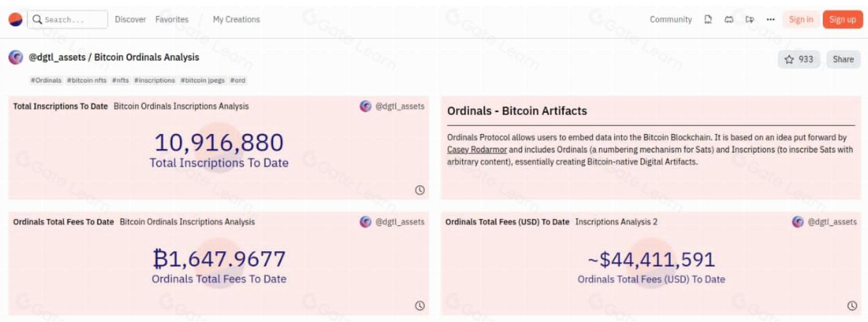Select the #bitcoin nfts tag

86,80
